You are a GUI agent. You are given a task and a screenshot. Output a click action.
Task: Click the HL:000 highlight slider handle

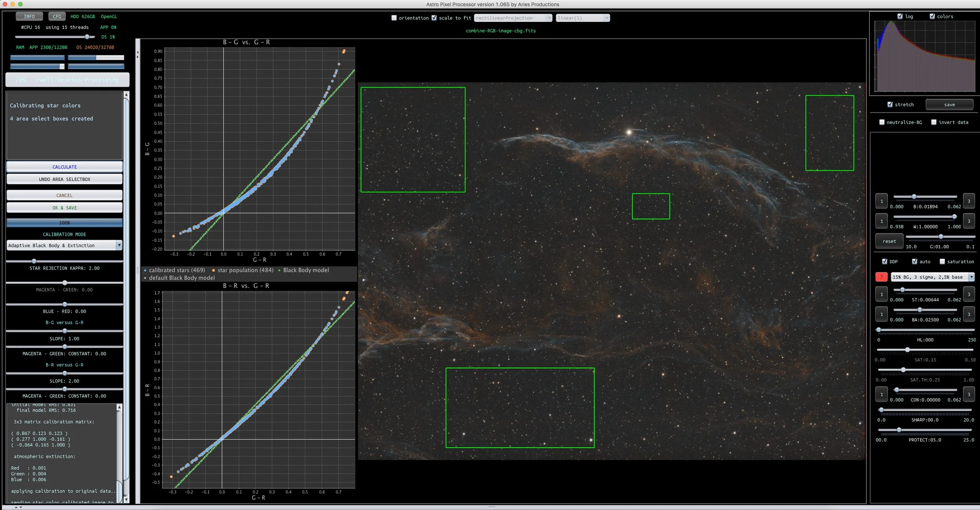(879, 330)
